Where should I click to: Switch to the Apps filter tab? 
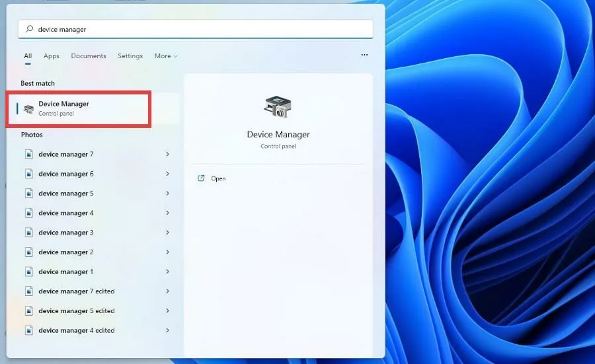pos(52,56)
